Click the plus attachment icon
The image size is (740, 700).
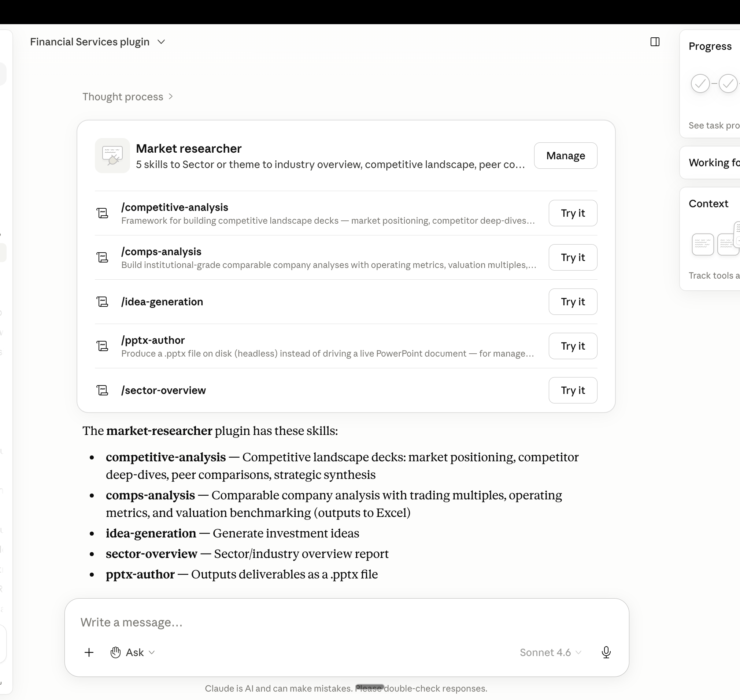pos(89,652)
